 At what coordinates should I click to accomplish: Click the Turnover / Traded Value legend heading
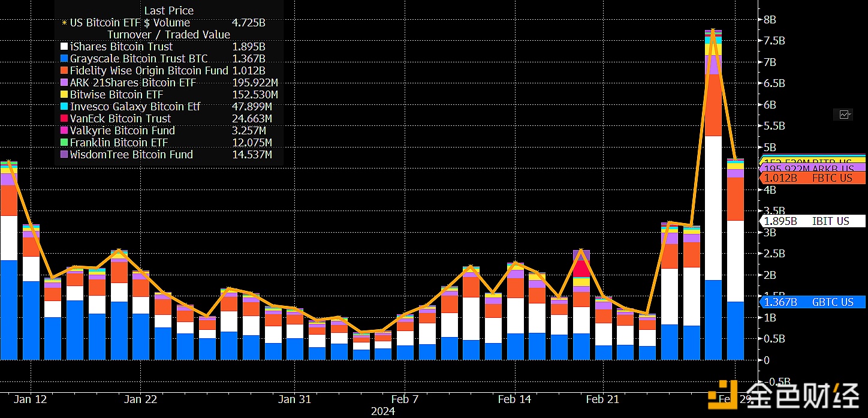[x=169, y=35]
